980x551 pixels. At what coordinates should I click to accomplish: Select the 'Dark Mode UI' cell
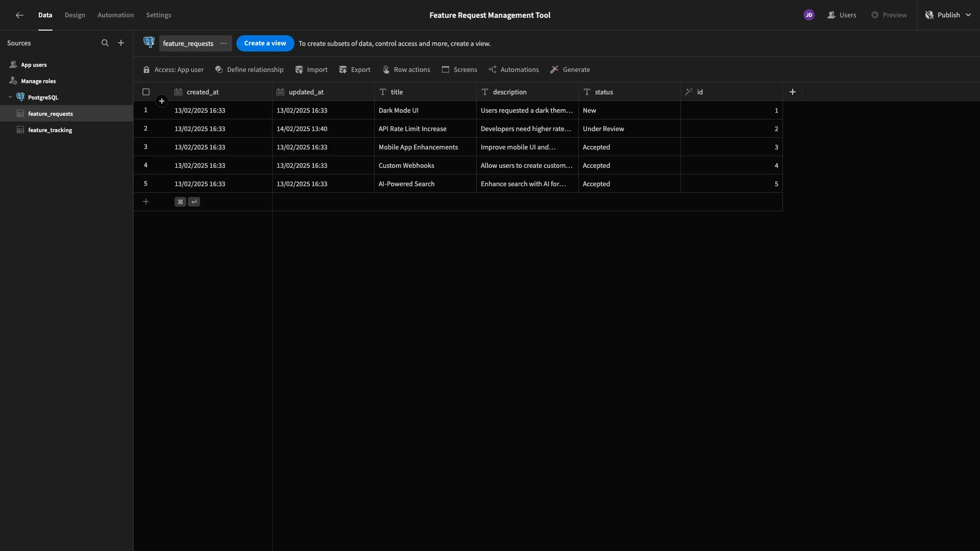tap(425, 110)
